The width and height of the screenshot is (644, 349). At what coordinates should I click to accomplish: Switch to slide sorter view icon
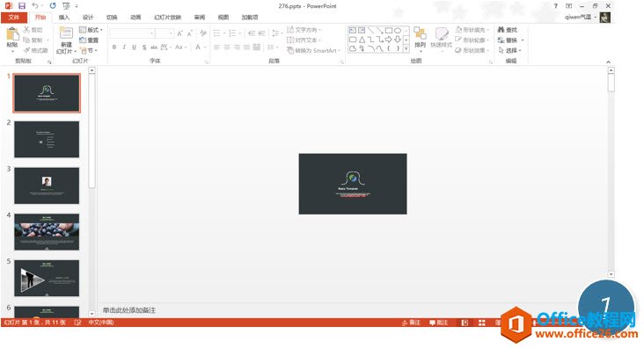(x=482, y=323)
